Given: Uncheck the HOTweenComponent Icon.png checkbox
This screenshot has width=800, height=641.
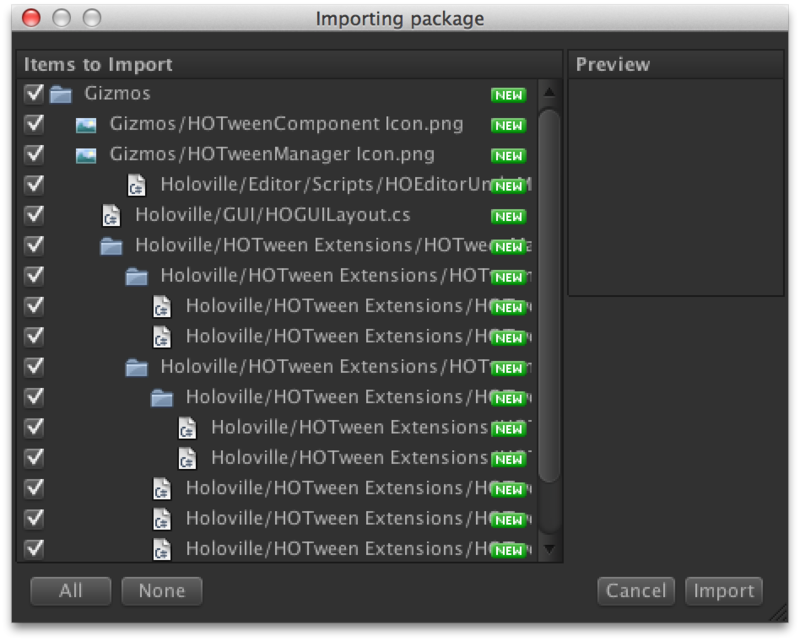Looking at the screenshot, I should click(34, 124).
